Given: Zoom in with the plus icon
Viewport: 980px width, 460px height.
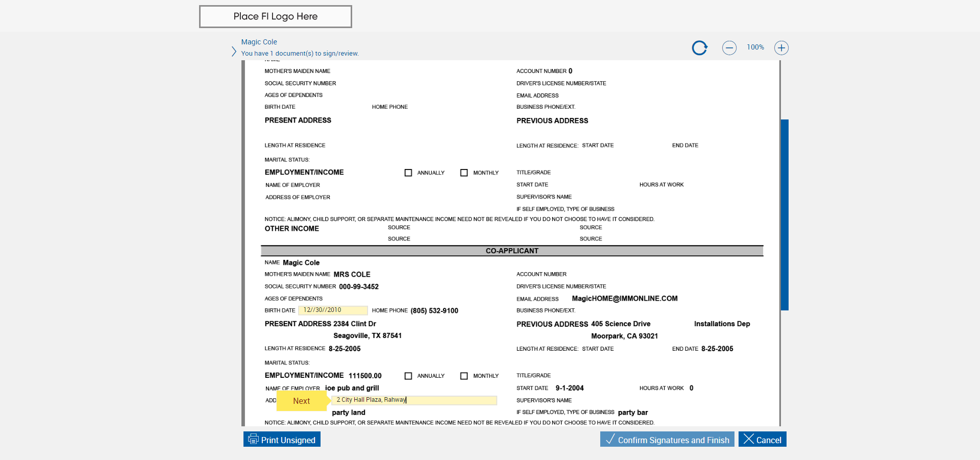Looking at the screenshot, I should coord(781,48).
